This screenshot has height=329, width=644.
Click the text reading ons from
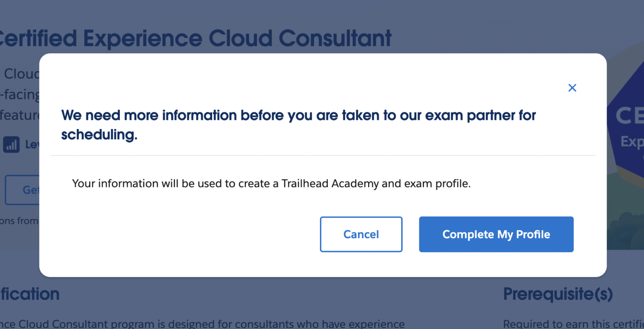[x=19, y=220]
